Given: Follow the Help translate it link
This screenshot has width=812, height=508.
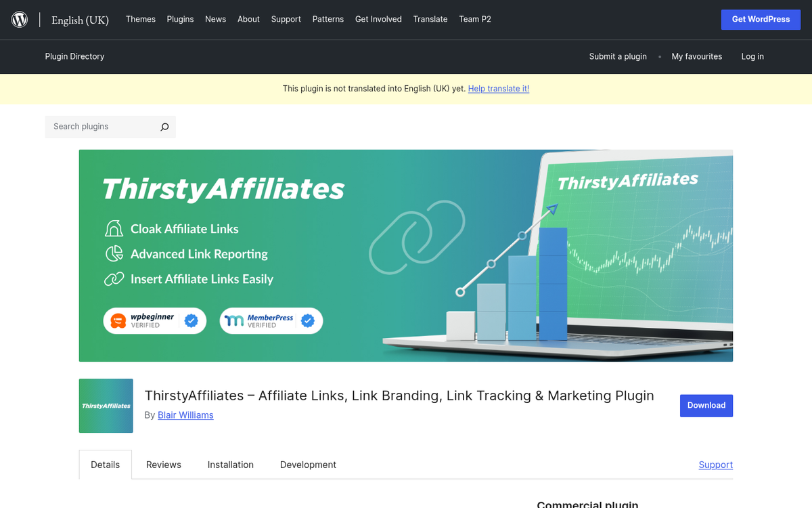Looking at the screenshot, I should (499, 89).
